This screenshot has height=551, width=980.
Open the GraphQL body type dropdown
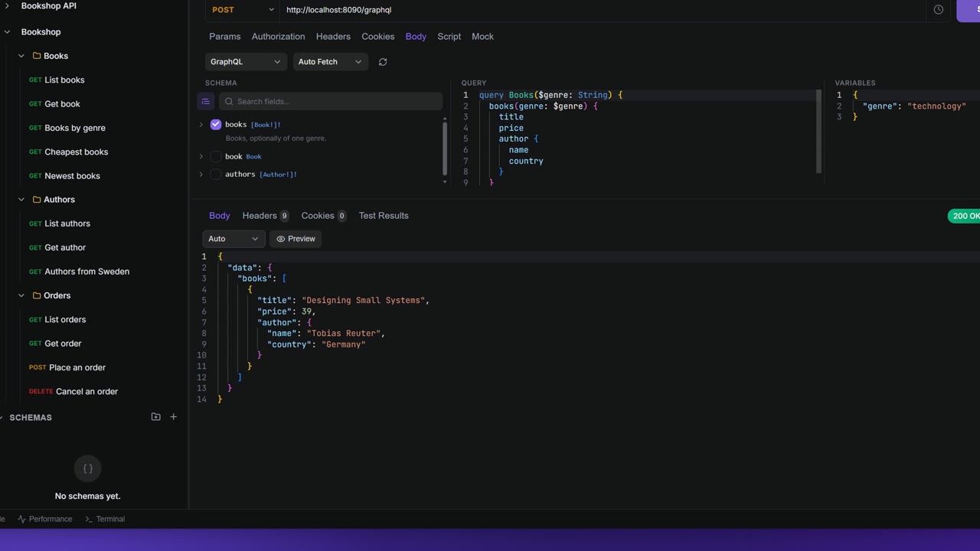[246, 62]
